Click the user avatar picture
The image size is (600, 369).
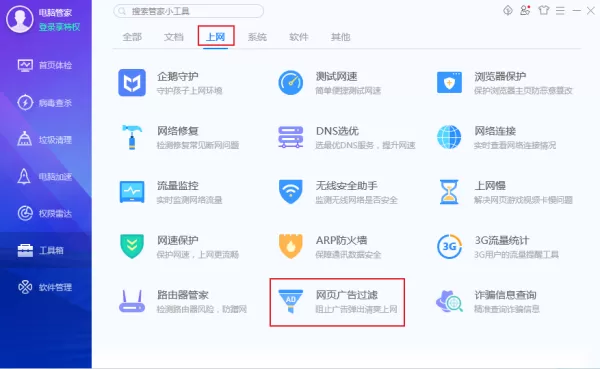[19, 19]
